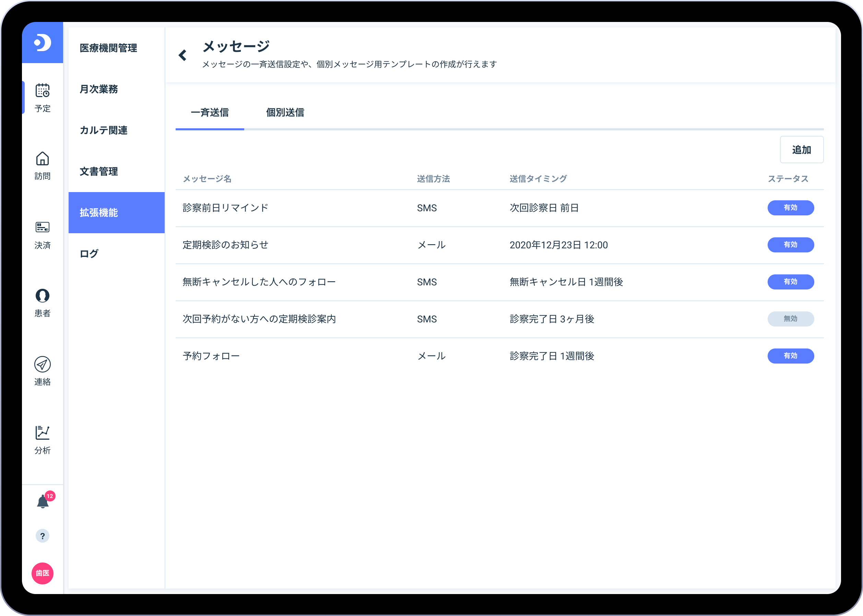The width and height of the screenshot is (863, 616).
Task: Click the 歯医 pink avatar badge
Action: coord(43,573)
